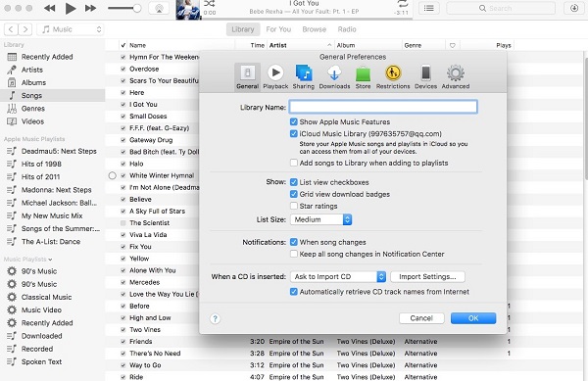
Task: Switch to the For You tab
Action: (x=278, y=29)
